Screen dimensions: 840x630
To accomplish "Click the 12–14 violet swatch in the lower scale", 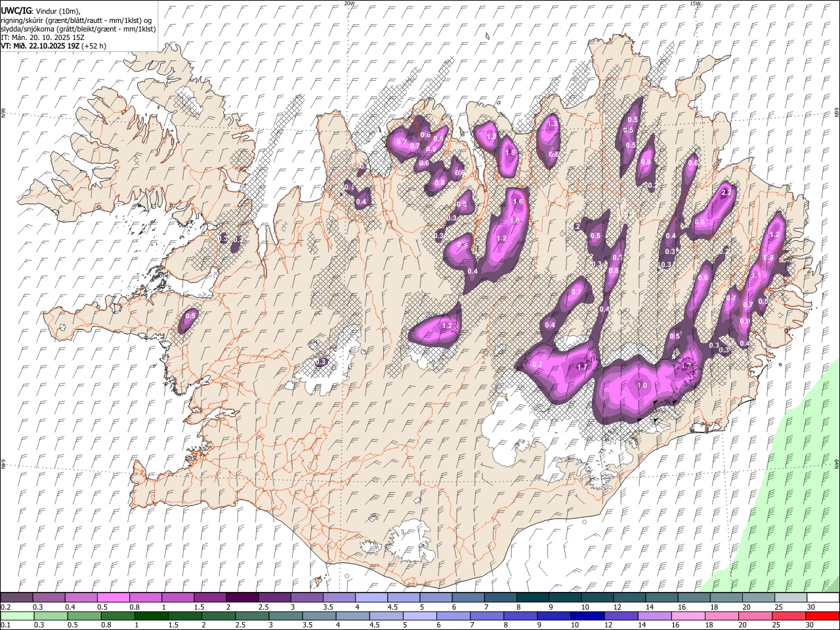I will 621,616.
